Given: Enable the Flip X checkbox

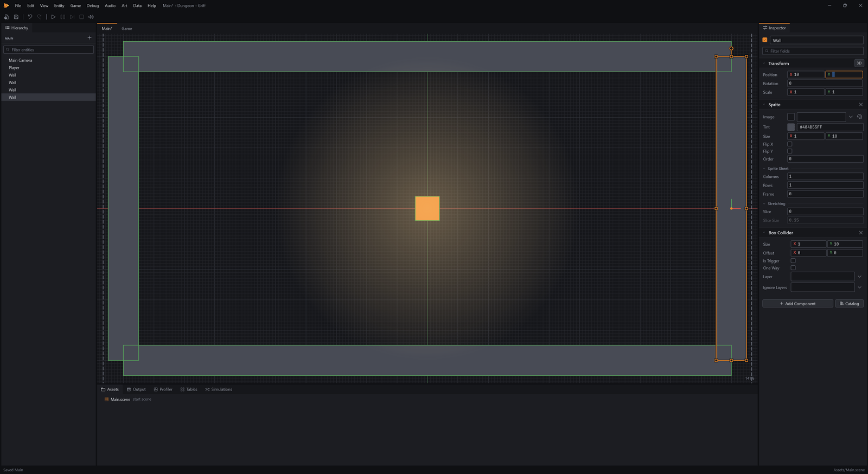Looking at the screenshot, I should point(790,144).
